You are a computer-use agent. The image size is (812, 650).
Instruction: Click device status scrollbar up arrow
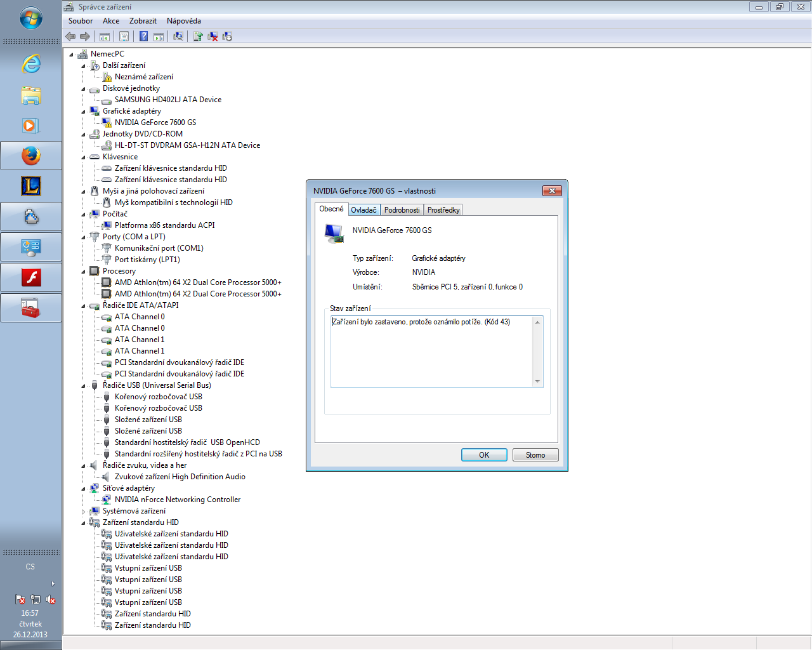[537, 322]
